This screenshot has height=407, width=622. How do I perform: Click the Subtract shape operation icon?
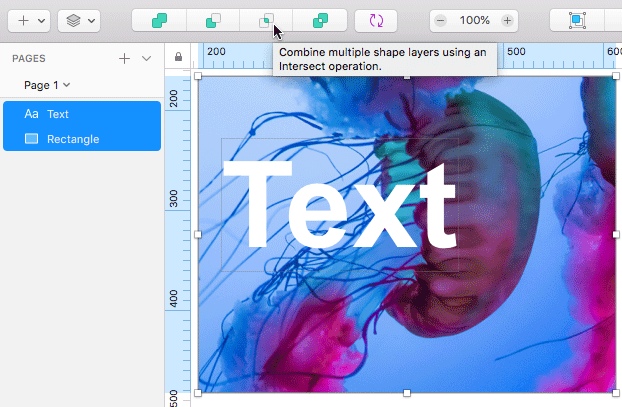pyautogui.click(x=213, y=20)
